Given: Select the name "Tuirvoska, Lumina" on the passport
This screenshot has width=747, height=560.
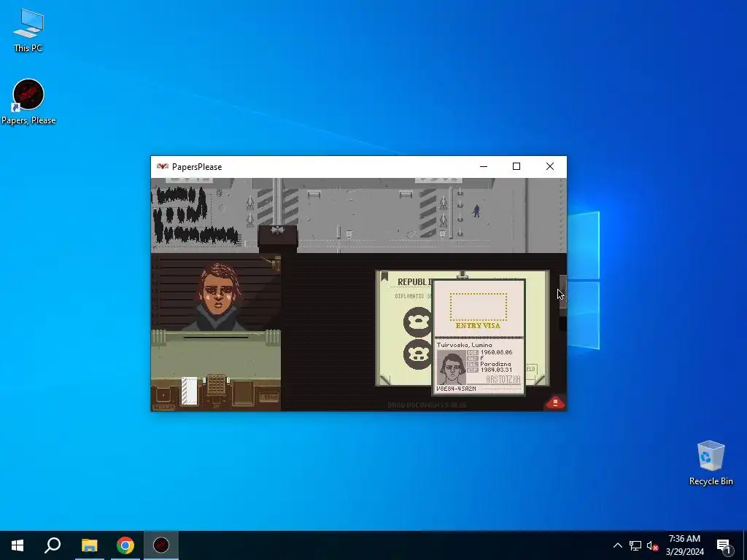Looking at the screenshot, I should 465,345.
